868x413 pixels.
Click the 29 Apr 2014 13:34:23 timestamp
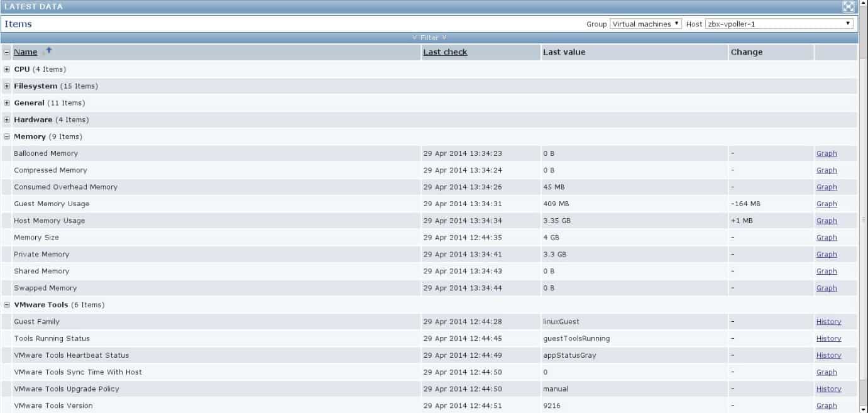click(x=463, y=153)
